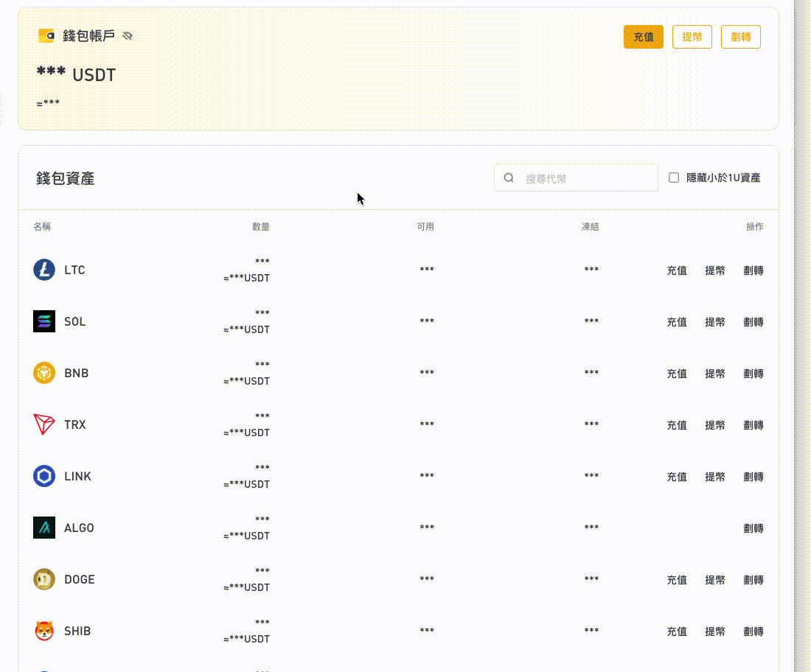Click the LTC token name
The height and width of the screenshot is (672, 811).
pos(74,270)
